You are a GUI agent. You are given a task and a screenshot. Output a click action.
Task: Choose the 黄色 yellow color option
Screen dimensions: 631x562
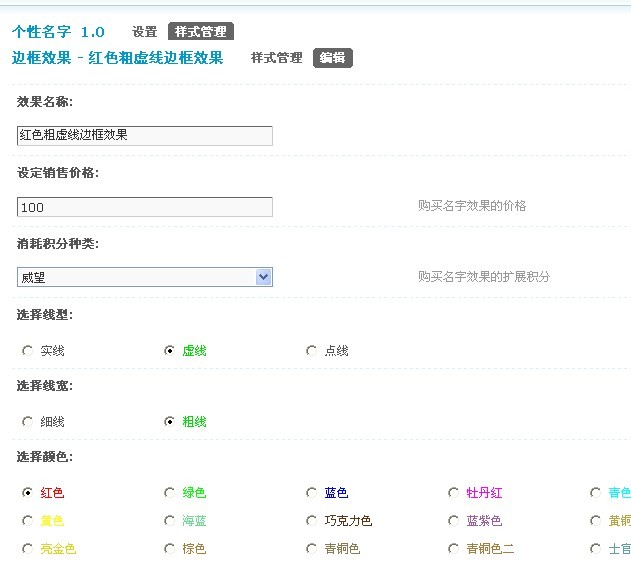27,521
